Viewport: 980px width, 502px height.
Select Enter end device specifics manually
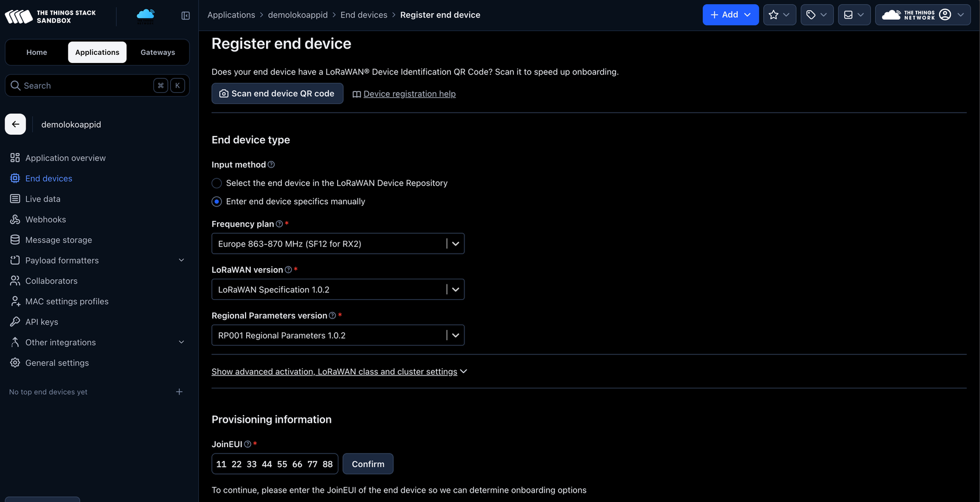point(216,202)
